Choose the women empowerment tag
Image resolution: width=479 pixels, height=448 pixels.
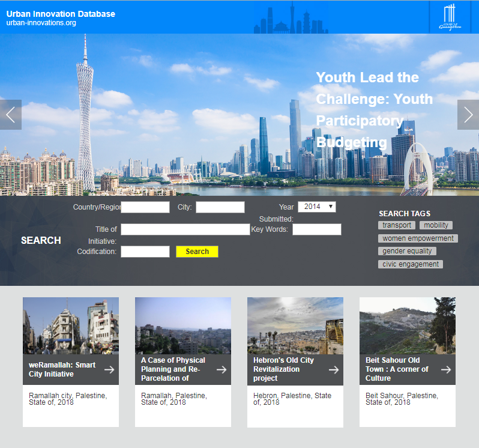(418, 238)
